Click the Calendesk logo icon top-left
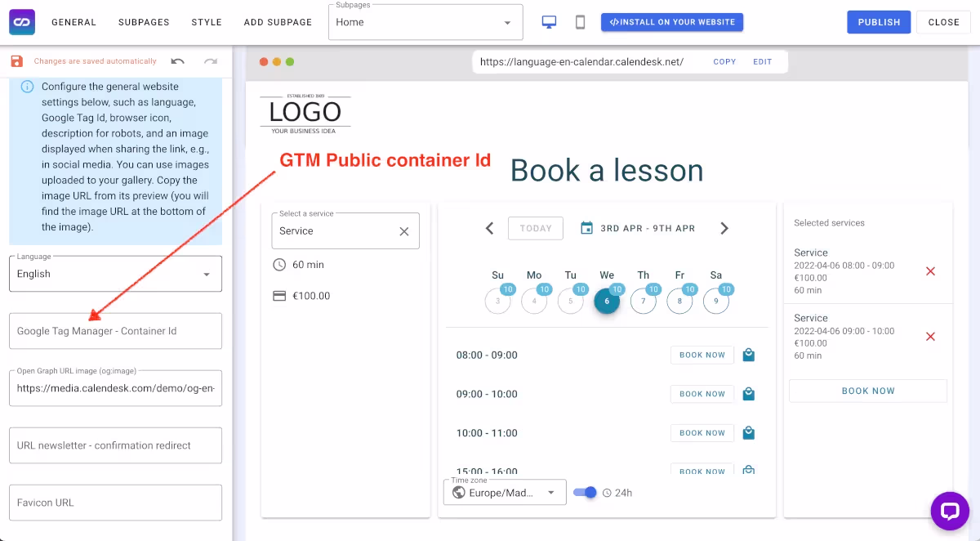This screenshot has height=541, width=980. coord(21,22)
